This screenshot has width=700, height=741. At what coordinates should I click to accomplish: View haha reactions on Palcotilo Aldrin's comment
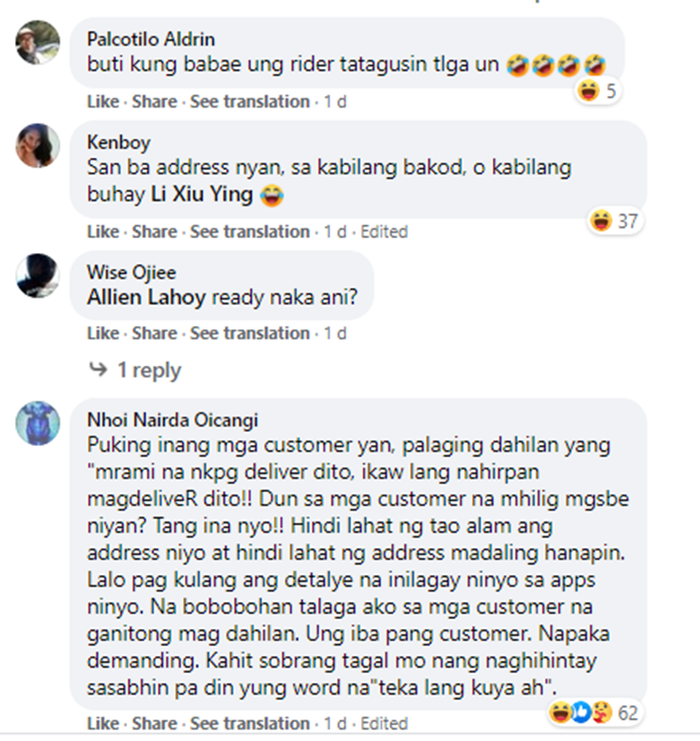[x=597, y=91]
